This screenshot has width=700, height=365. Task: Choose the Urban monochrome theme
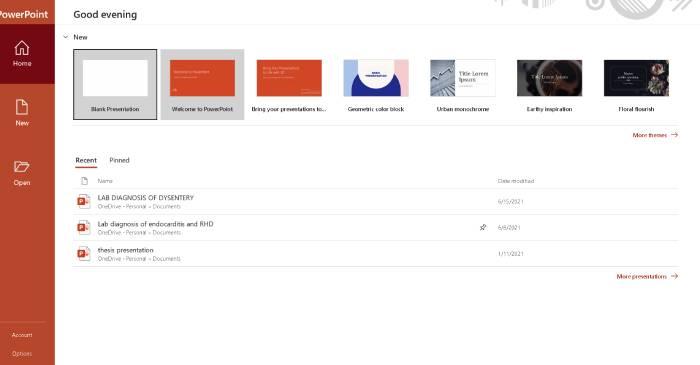[462, 84]
